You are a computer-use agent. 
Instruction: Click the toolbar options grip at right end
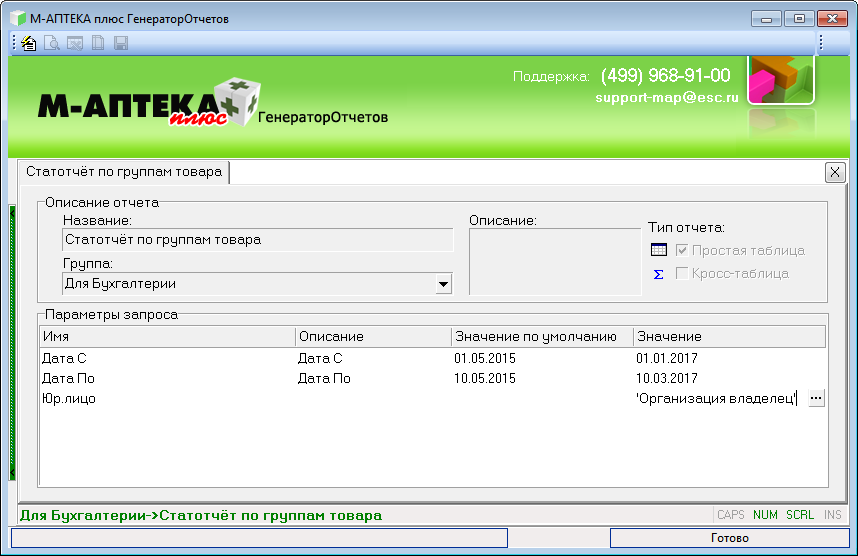click(821, 43)
